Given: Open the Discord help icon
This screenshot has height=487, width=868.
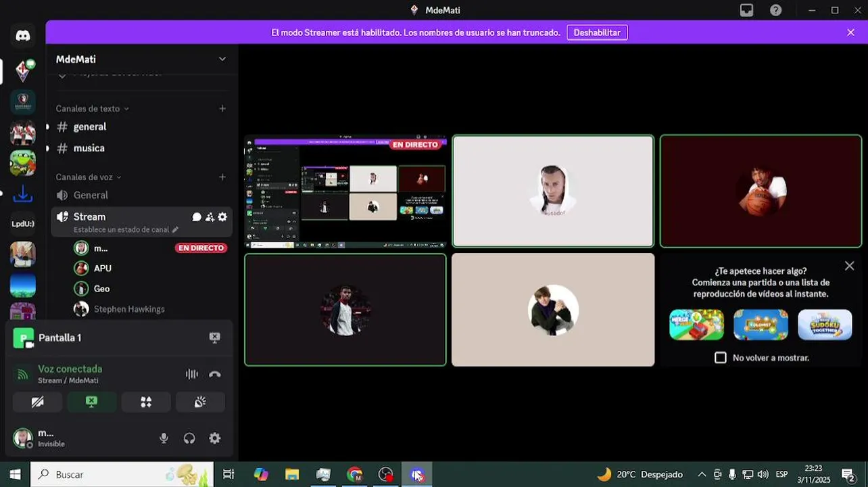Looking at the screenshot, I should tap(776, 10).
